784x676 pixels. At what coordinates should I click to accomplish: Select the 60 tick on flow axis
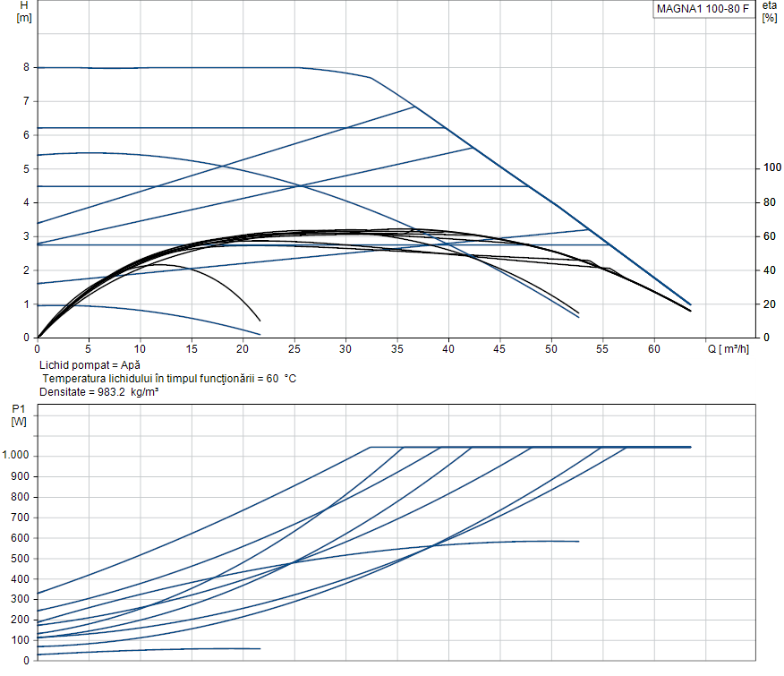654,349
